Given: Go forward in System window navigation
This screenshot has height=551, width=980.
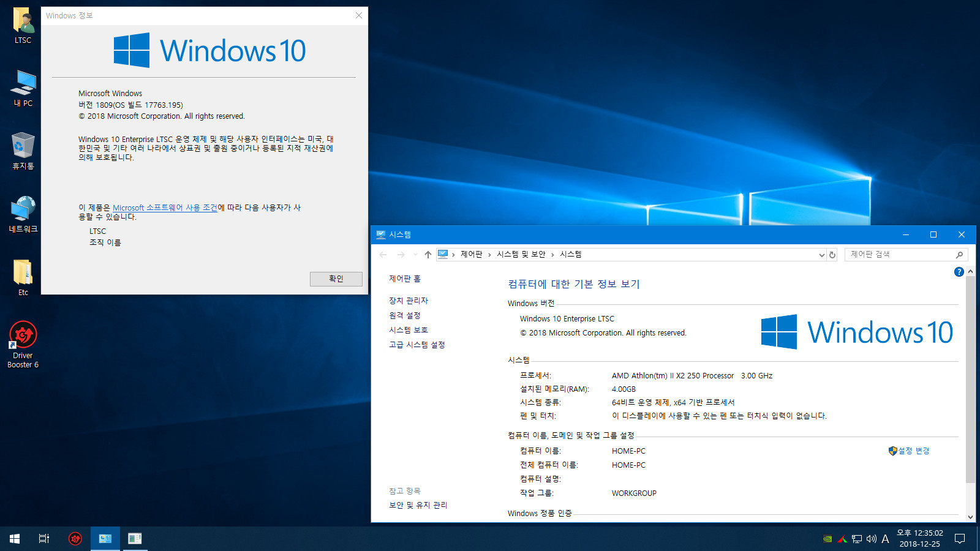Looking at the screenshot, I should tap(401, 255).
